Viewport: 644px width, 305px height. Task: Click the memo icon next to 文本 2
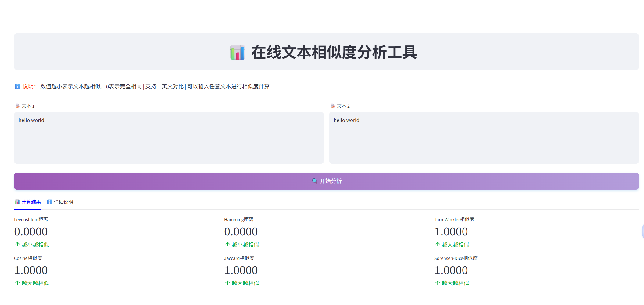click(333, 106)
